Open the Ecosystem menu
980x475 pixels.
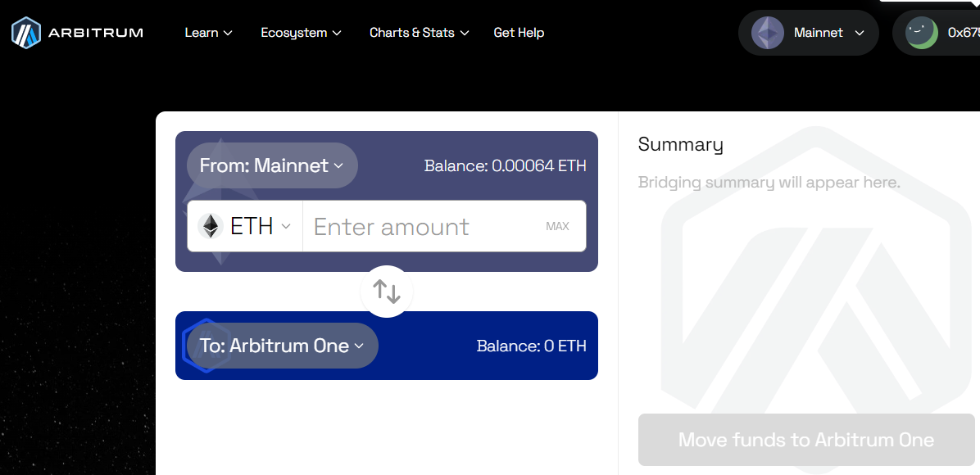click(301, 33)
